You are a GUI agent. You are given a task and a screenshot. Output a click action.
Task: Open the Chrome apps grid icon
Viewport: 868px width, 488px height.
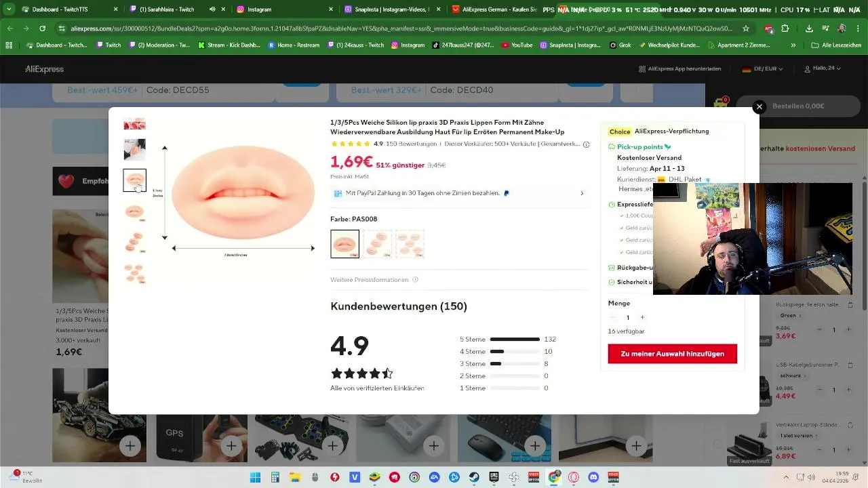click(x=9, y=45)
